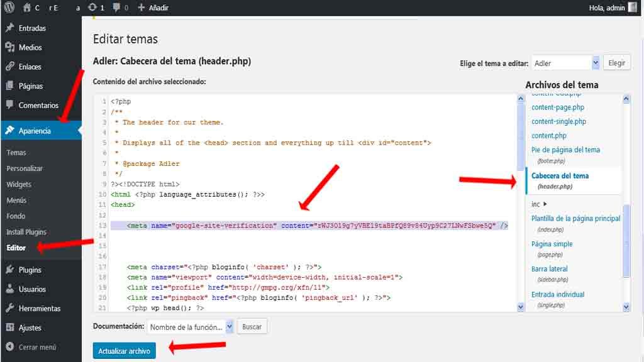Open the theme selection dropdown showing Adler
The image size is (644, 362).
[x=565, y=63]
